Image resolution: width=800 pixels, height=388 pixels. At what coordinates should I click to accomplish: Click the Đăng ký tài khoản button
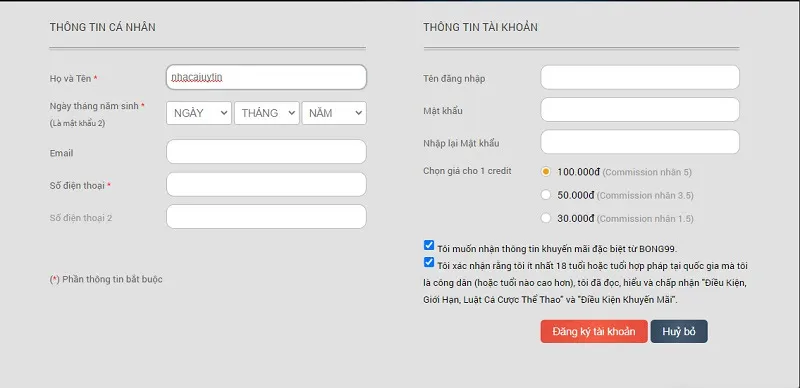point(594,331)
